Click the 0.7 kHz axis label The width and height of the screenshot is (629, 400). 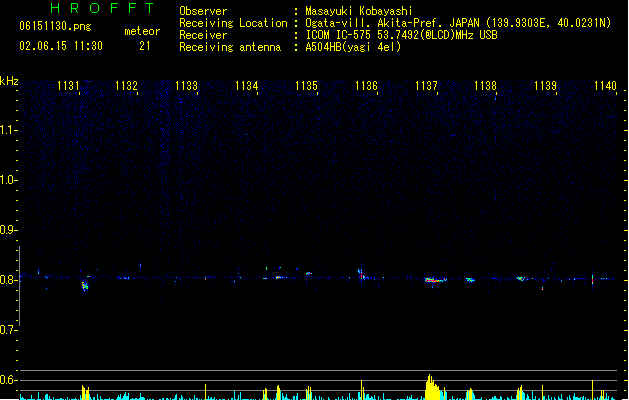pyautogui.click(x=8, y=330)
